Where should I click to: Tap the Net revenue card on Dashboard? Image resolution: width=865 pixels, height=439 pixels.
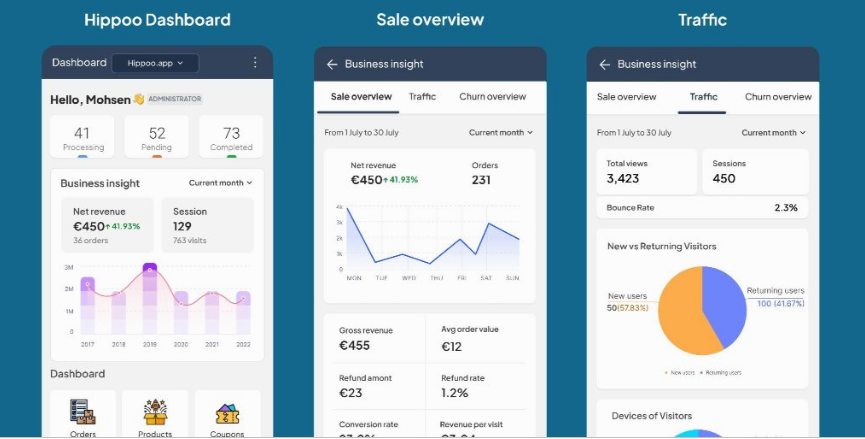point(107,225)
